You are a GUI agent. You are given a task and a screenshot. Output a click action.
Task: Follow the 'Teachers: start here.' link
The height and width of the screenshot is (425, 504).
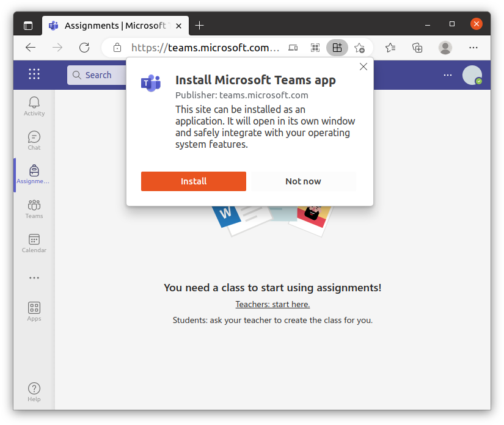point(272,304)
